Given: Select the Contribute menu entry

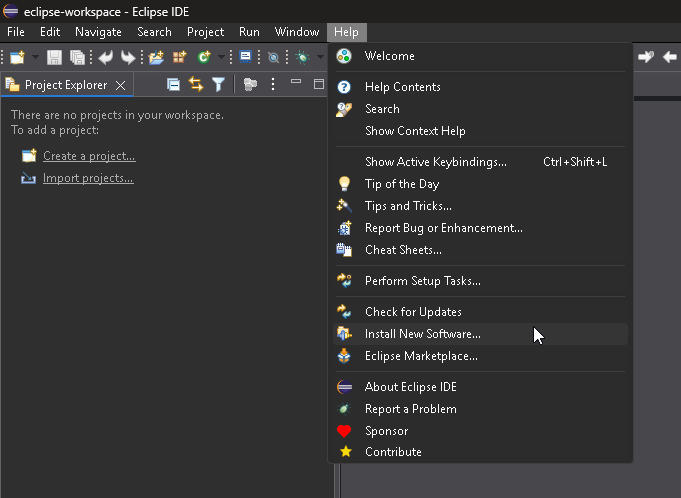Looking at the screenshot, I should [x=480, y=452].
